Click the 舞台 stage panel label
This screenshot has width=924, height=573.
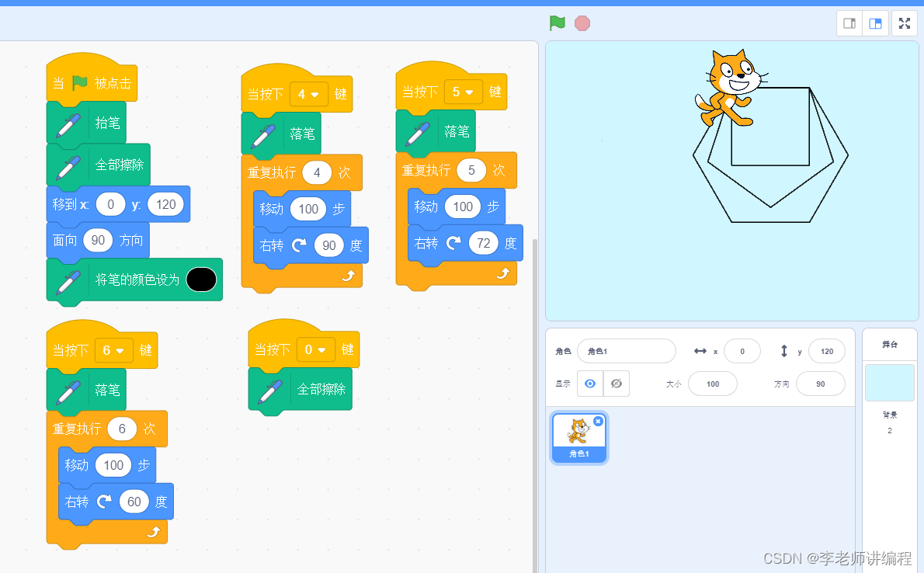[889, 344]
